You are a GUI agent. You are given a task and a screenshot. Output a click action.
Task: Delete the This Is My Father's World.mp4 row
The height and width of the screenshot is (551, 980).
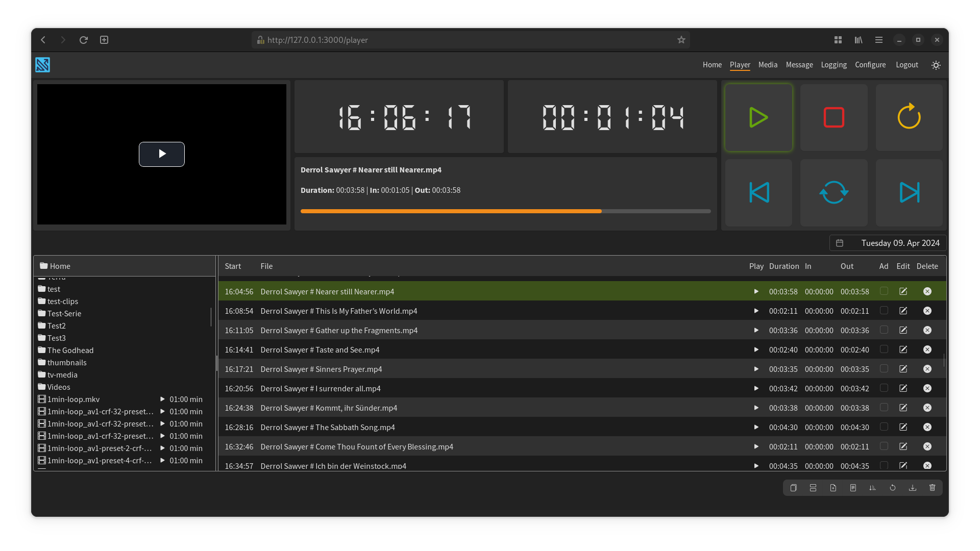(927, 311)
